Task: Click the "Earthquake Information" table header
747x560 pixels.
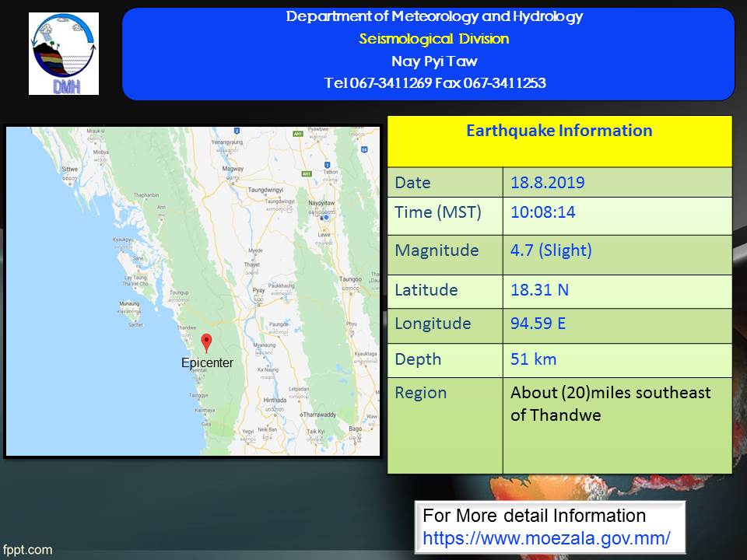Action: pos(559,131)
